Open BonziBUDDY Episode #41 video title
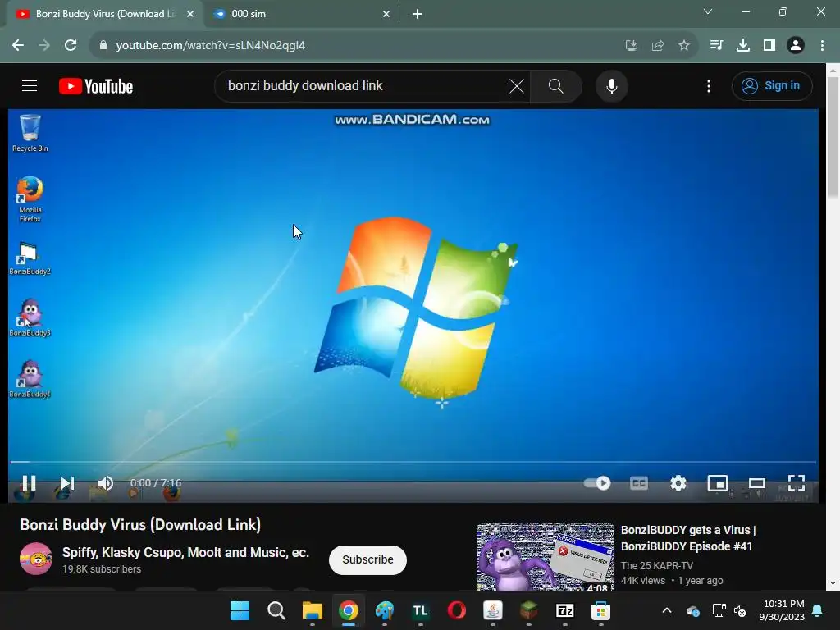The width and height of the screenshot is (840, 630). [688, 538]
